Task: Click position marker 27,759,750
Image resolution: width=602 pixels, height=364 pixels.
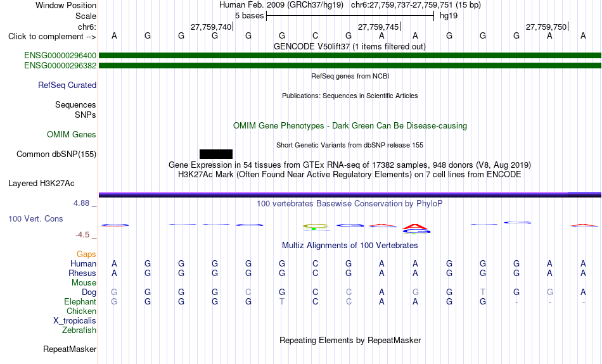Action: coord(546,27)
